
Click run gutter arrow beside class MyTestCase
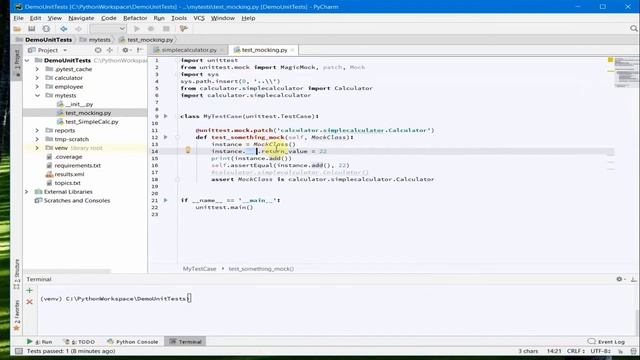point(166,116)
